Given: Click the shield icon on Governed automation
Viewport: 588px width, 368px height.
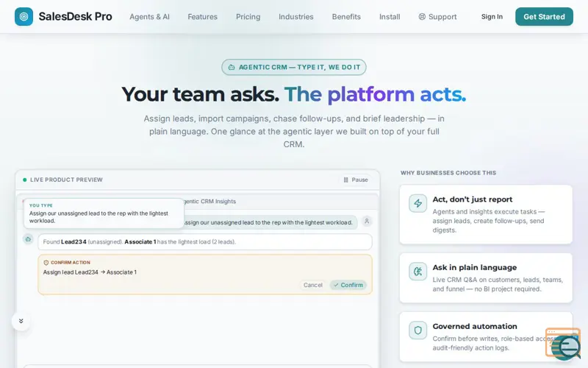Looking at the screenshot, I should click(x=417, y=330).
